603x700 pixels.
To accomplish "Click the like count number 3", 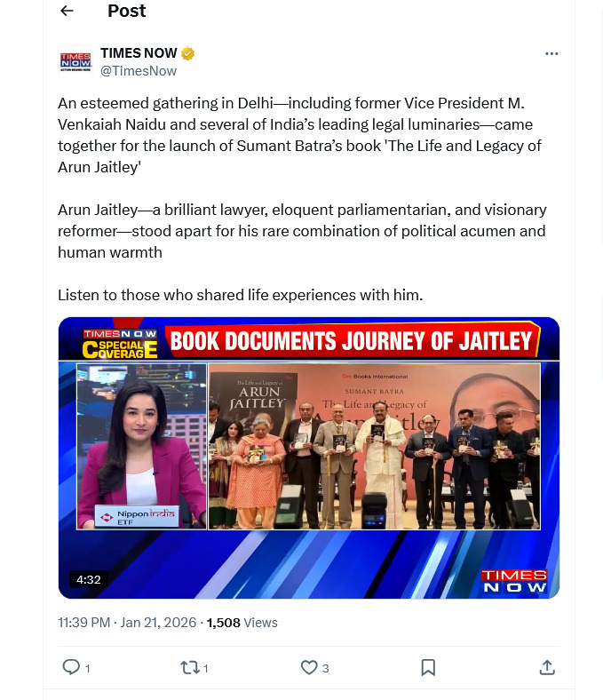I will tap(325, 668).
